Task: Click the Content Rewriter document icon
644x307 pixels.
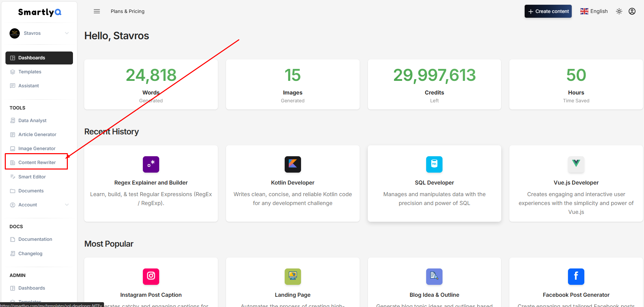Action: [13, 163]
